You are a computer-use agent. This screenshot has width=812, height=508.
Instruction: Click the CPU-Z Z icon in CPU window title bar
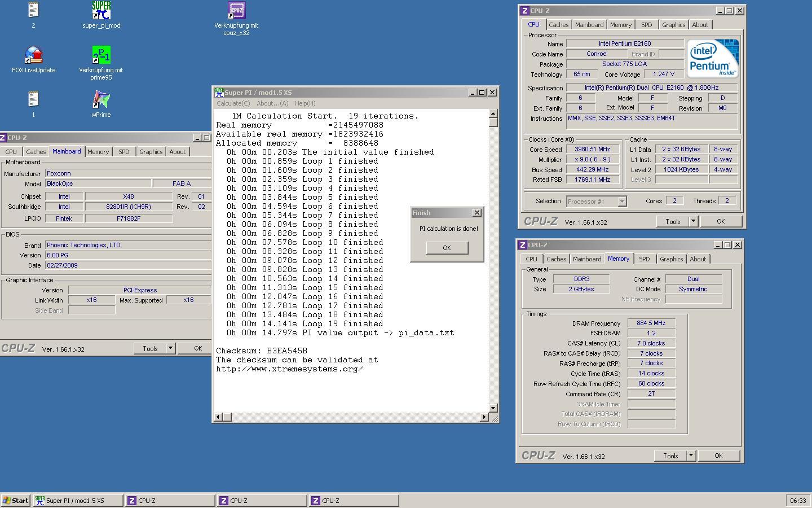(525, 10)
